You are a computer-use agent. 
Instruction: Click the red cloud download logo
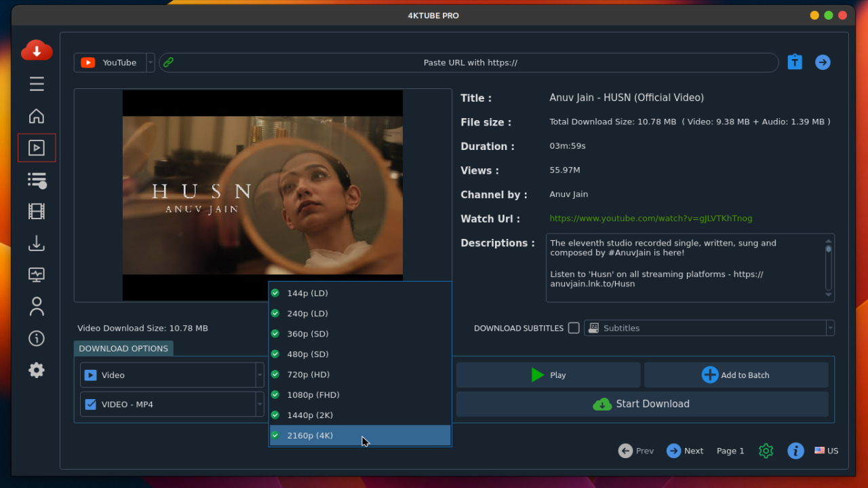[x=37, y=50]
